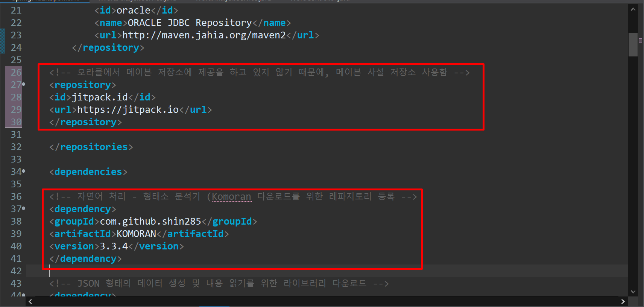The height and width of the screenshot is (307, 644).
Task: Click the '3.3.4' version value
Action: tap(114, 246)
